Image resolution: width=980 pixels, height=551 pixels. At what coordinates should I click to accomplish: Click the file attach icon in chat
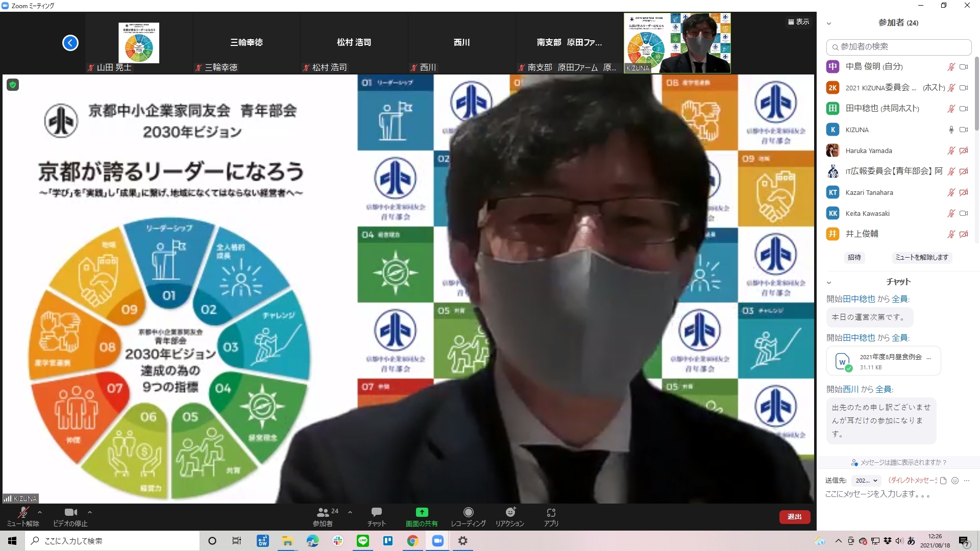943,481
